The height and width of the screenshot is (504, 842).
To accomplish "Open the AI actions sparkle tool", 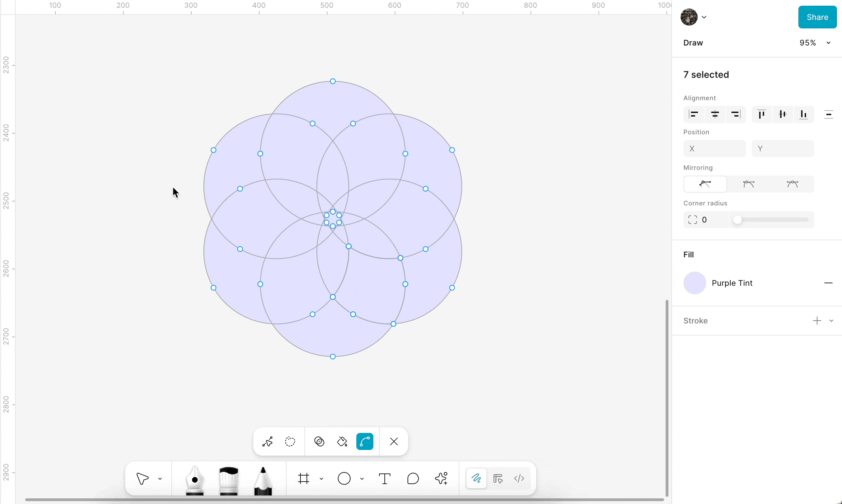I will point(441,478).
